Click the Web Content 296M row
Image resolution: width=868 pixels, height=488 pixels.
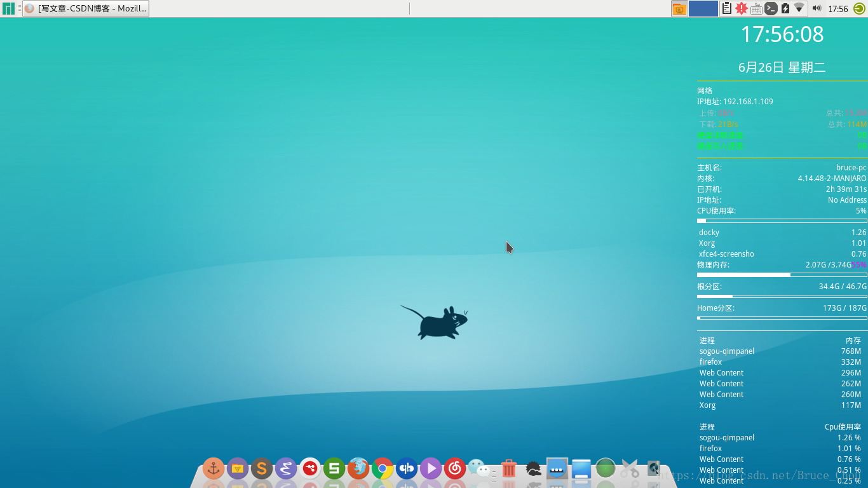coord(780,373)
